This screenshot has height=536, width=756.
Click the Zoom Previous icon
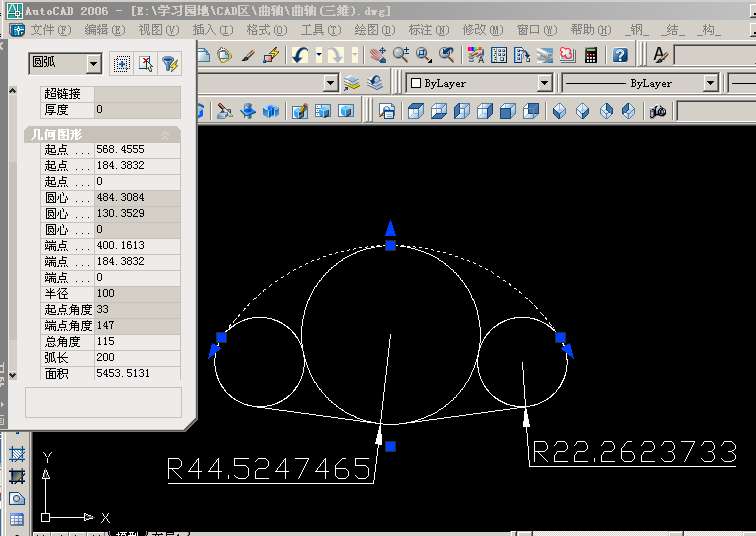tap(447, 55)
